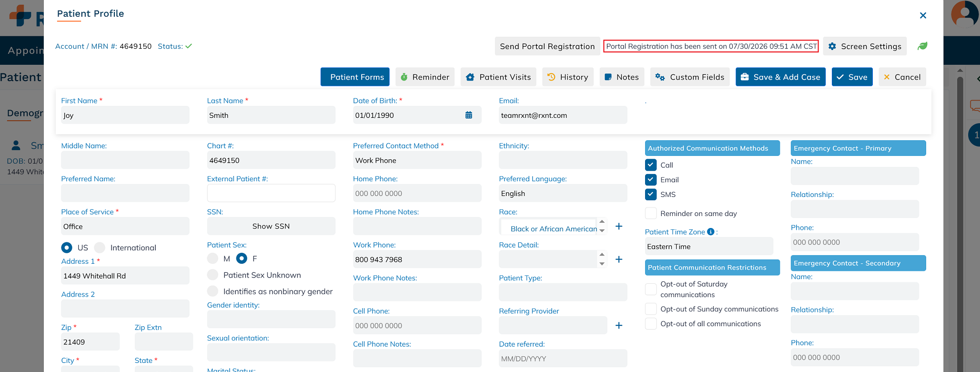Click Show SSN
Screen dimensions: 980x372
[271, 226]
